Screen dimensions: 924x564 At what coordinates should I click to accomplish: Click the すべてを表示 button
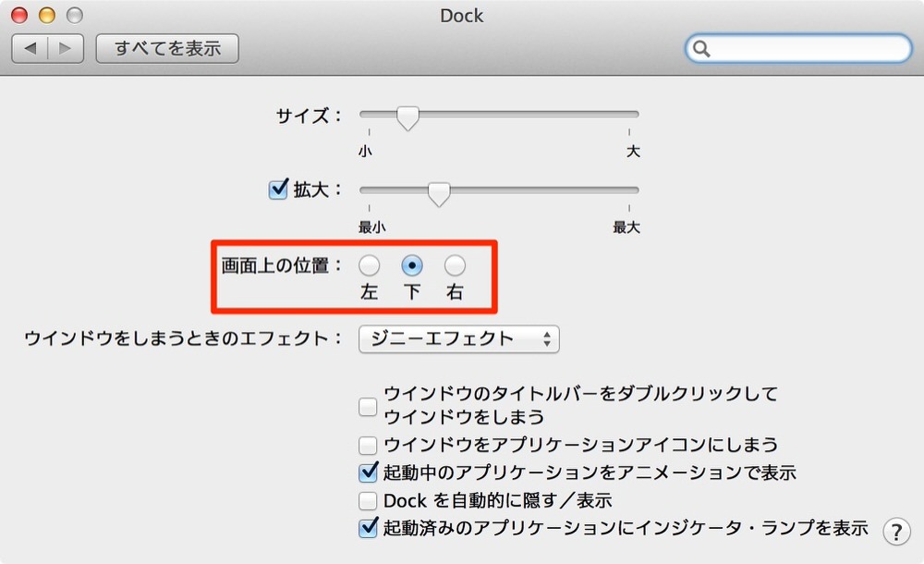[167, 48]
